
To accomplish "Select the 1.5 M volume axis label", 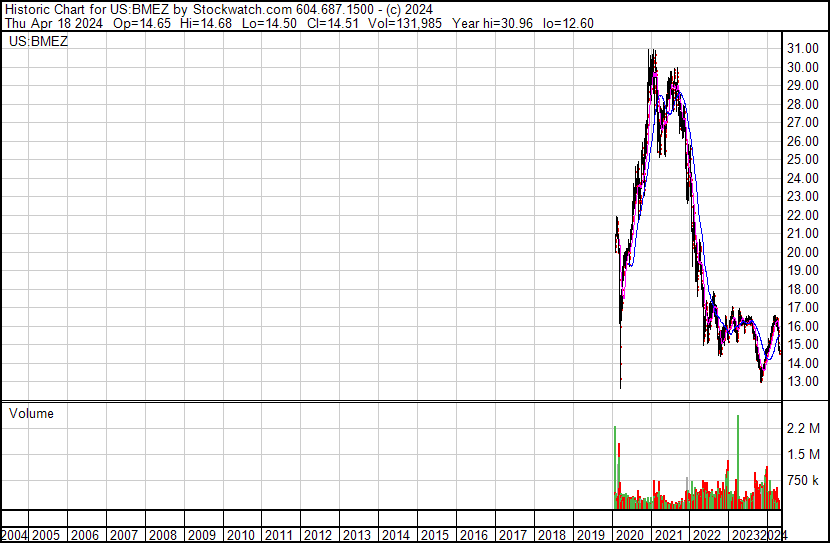I will [x=804, y=455].
